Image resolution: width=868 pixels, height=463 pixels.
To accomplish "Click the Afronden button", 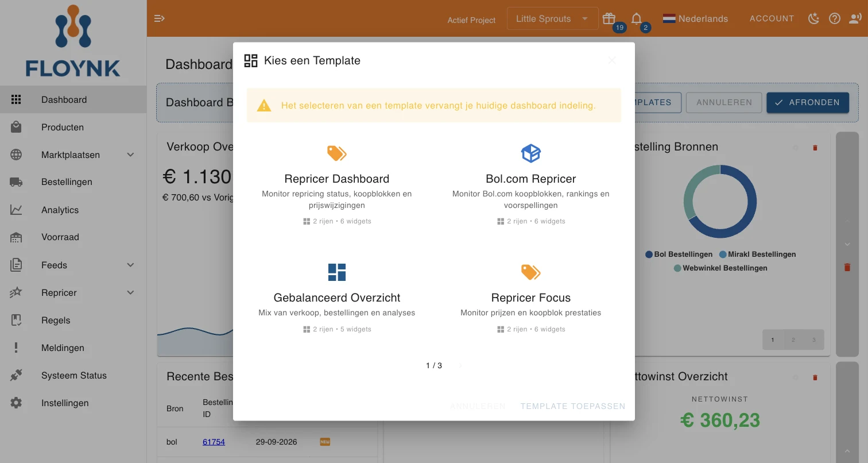I will (x=808, y=102).
